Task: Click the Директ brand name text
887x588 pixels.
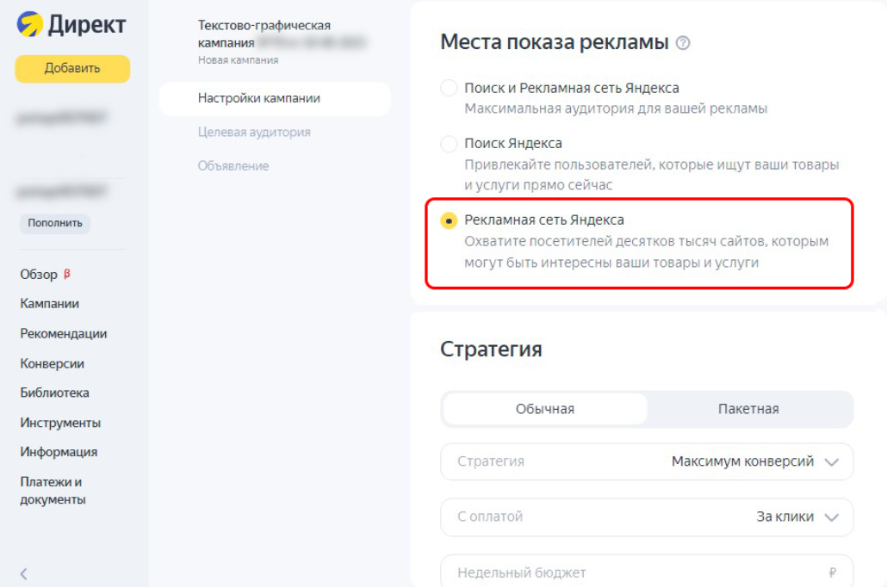Action: [x=87, y=25]
